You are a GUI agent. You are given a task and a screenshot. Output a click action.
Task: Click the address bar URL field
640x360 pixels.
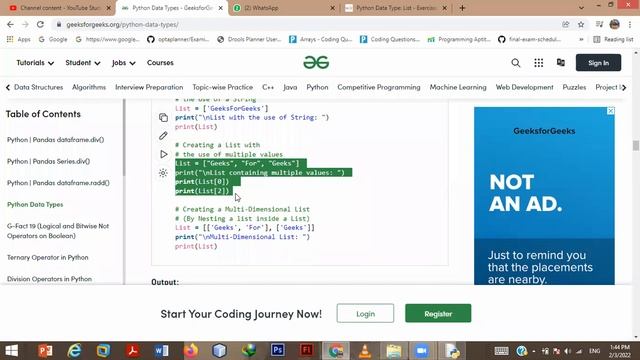(306, 24)
